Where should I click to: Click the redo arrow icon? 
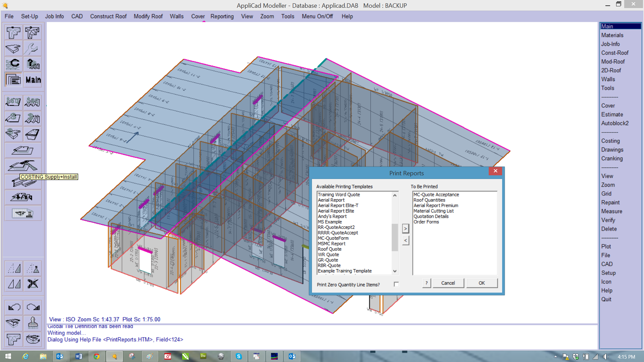(x=33, y=307)
